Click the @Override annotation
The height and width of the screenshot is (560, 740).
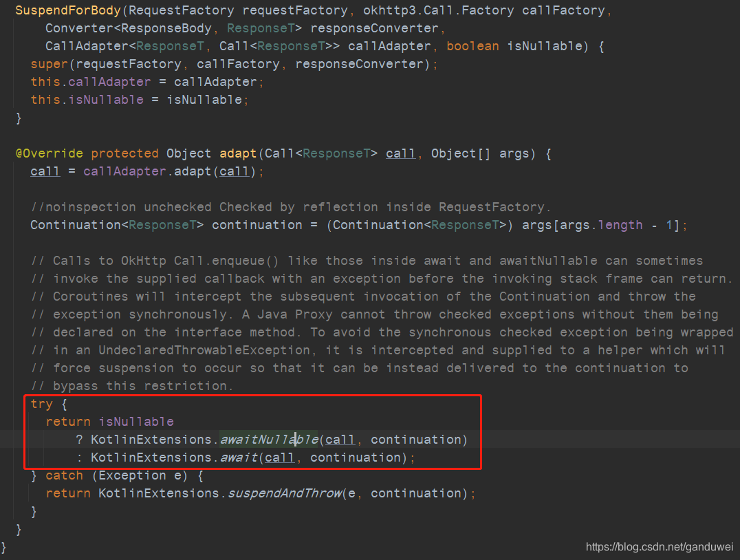49,153
